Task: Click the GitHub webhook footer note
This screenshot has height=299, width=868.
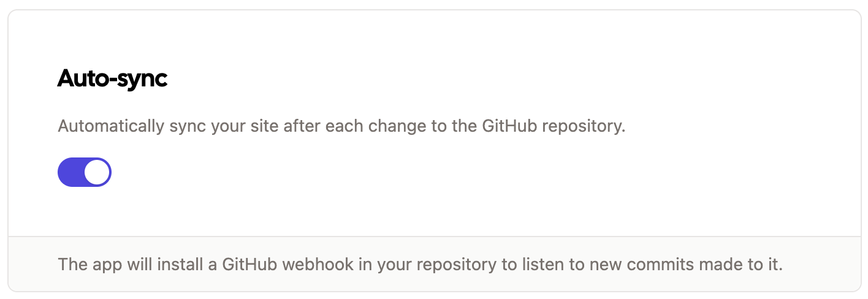Action: tap(420, 265)
